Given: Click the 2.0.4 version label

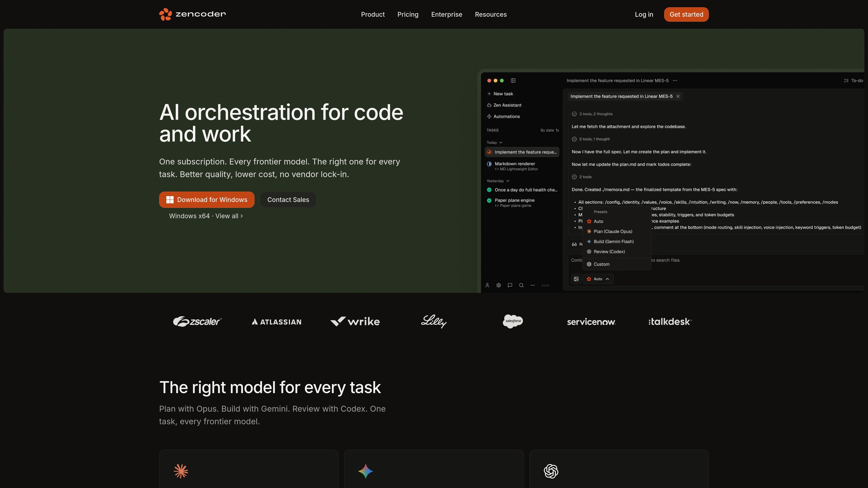Looking at the screenshot, I should click(545, 285).
